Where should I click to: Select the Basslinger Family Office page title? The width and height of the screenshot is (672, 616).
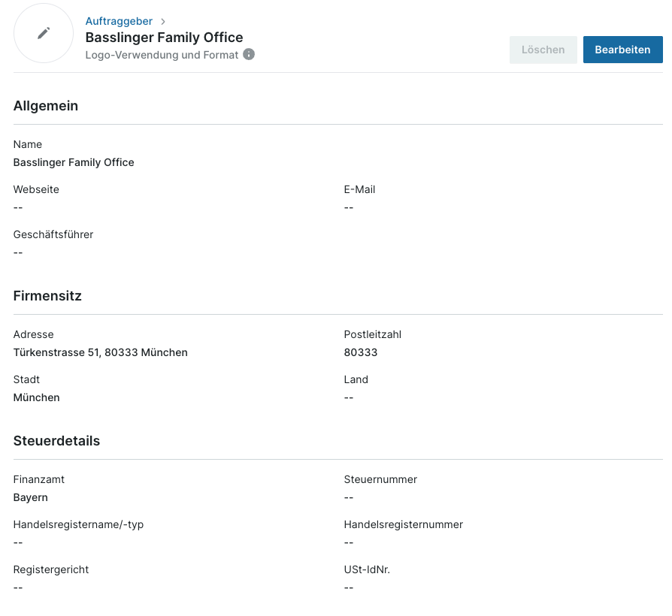(164, 38)
